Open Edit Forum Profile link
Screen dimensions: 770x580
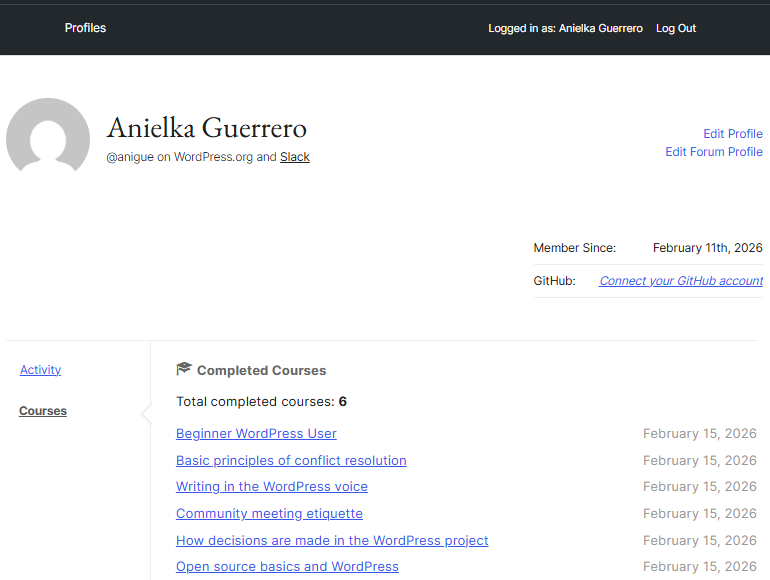714,152
